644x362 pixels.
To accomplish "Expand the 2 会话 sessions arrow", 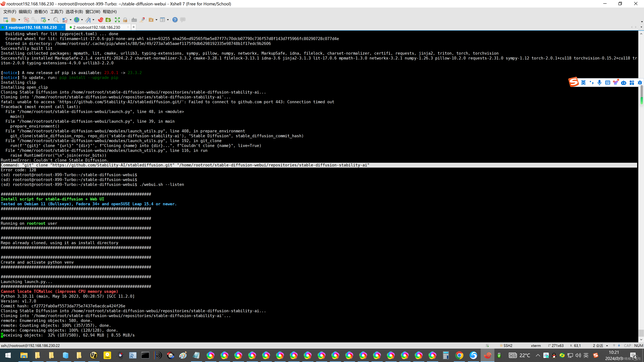I will pos(607,346).
